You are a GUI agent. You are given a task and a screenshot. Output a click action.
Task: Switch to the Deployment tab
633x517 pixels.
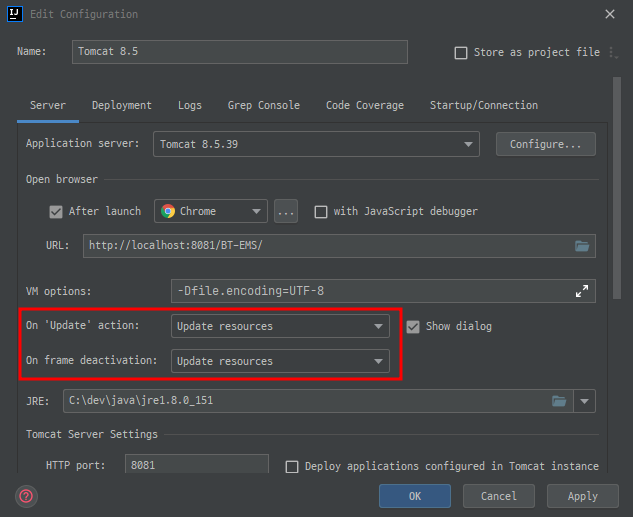(x=122, y=105)
